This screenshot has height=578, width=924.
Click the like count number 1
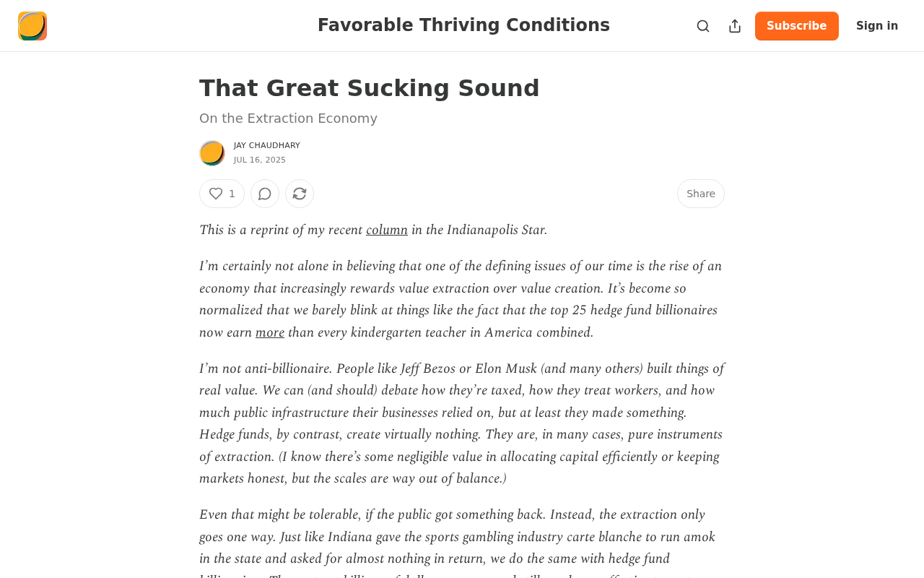click(232, 194)
